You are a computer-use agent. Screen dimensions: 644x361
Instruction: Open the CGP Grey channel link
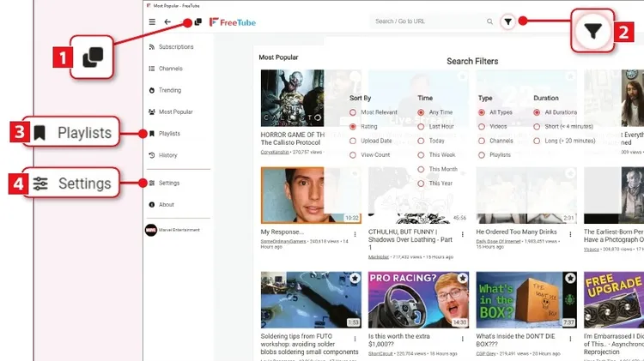(486, 353)
